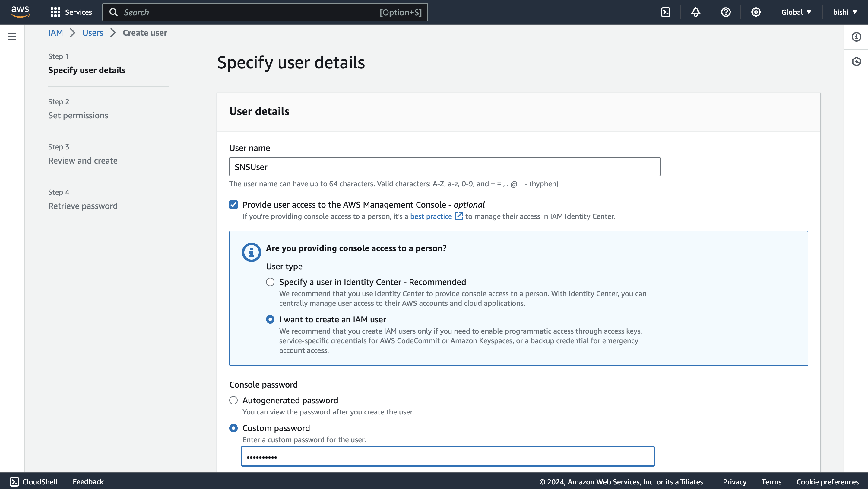Image resolution: width=868 pixels, height=489 pixels.
Task: Uncheck Provide user access to Management Console
Action: (x=233, y=205)
